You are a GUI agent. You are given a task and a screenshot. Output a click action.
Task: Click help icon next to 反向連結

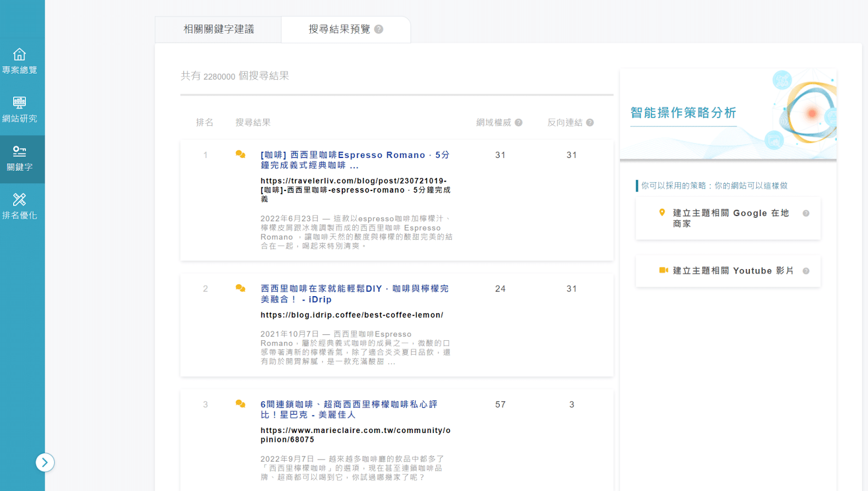590,123
